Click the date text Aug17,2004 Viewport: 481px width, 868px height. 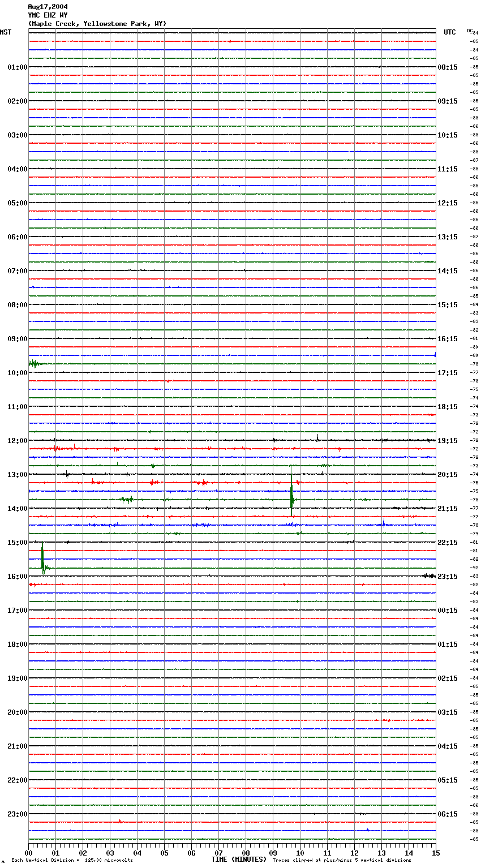(x=48, y=7)
